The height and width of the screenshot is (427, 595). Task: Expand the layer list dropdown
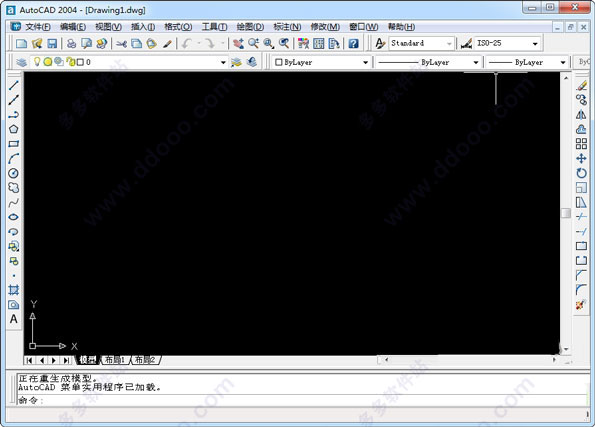pos(223,62)
